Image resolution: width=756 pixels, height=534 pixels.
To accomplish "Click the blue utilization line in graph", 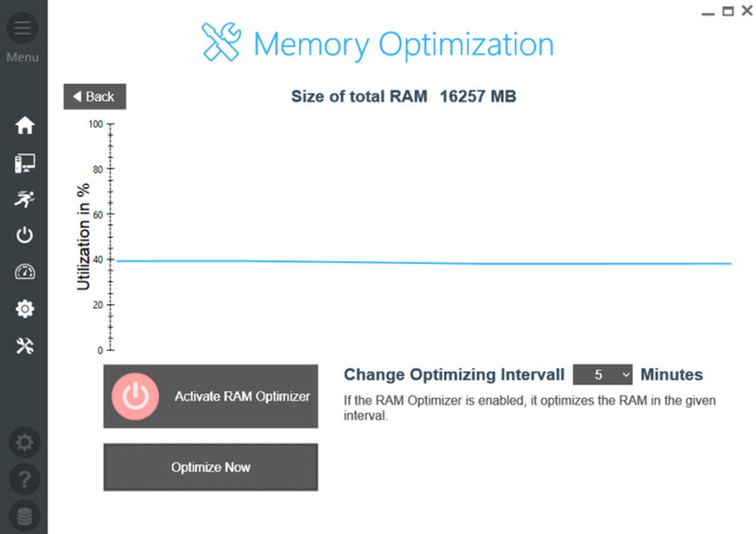I will pyautogui.click(x=424, y=262).
